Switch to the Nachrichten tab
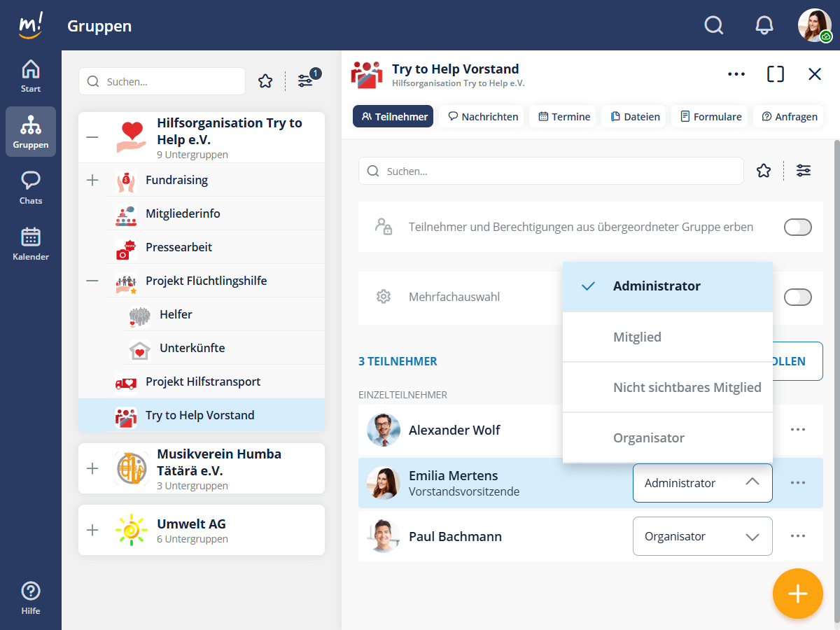Image resolution: width=840 pixels, height=630 pixels. [x=484, y=117]
